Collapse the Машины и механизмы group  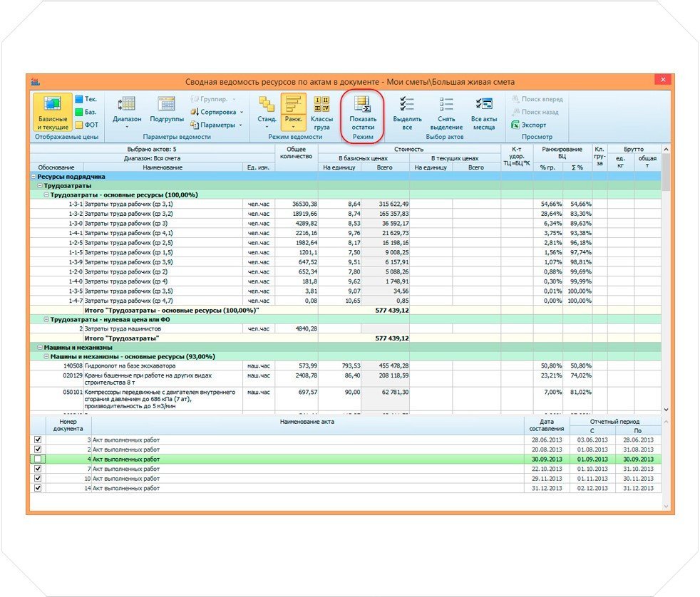tap(40, 347)
